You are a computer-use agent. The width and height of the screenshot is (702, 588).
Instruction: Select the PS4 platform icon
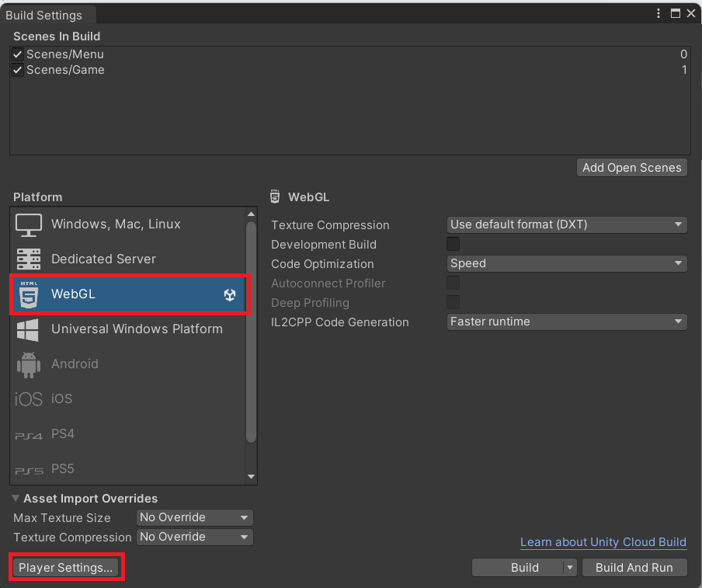pos(28,433)
